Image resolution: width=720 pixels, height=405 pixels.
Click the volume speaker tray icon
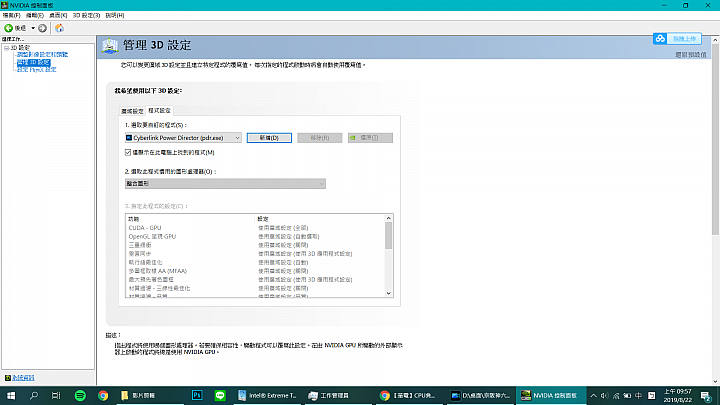click(x=605, y=395)
